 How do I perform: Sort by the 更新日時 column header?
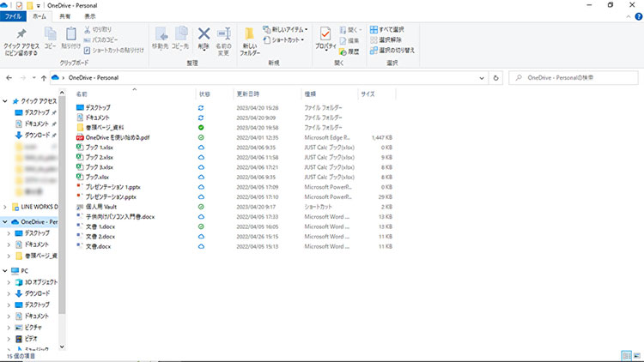[249, 94]
